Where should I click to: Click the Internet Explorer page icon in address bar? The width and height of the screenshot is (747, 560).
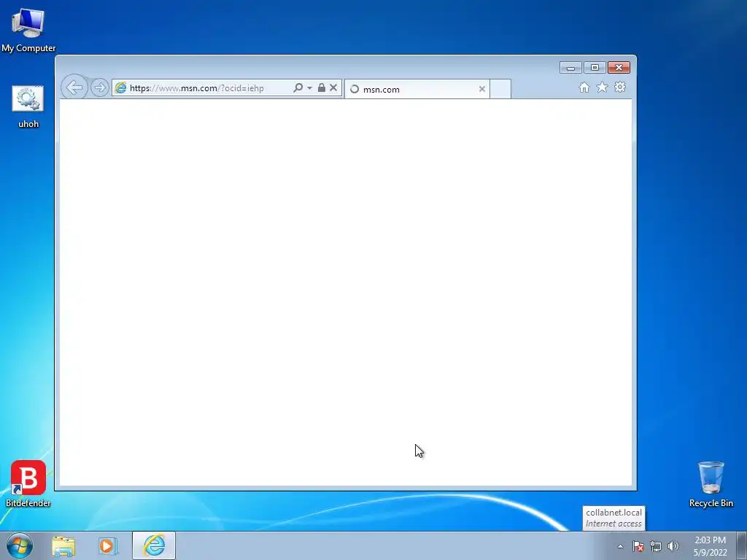click(x=120, y=87)
